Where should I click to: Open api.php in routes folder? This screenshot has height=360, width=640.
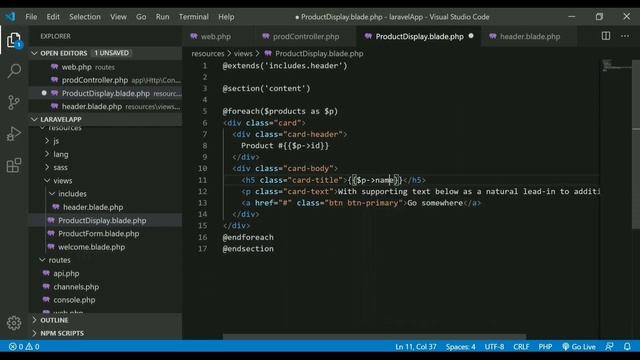[x=105, y=273]
